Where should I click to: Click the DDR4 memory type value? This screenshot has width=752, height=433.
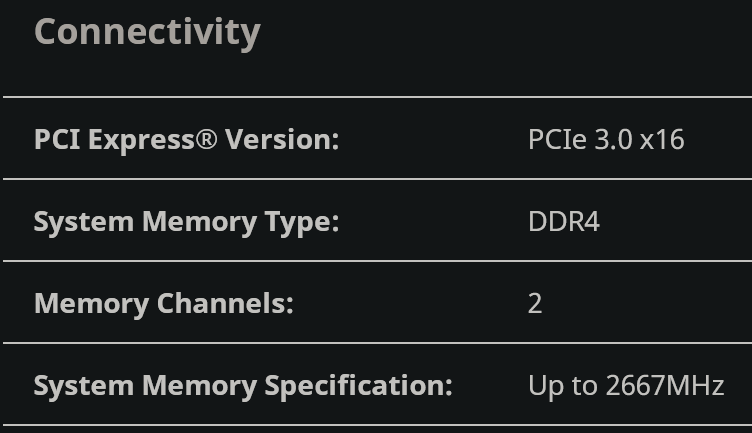[564, 222]
